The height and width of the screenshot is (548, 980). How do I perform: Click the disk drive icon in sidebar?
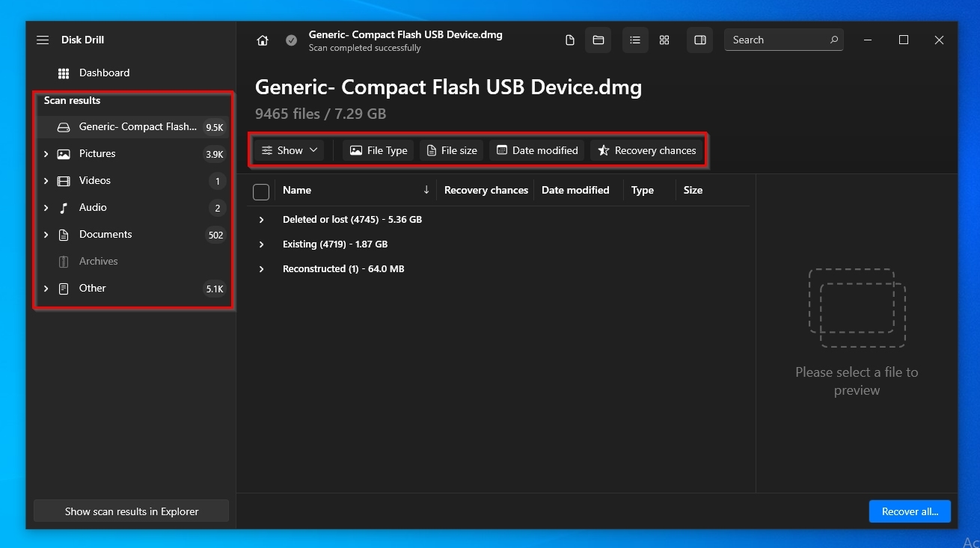[x=64, y=127]
